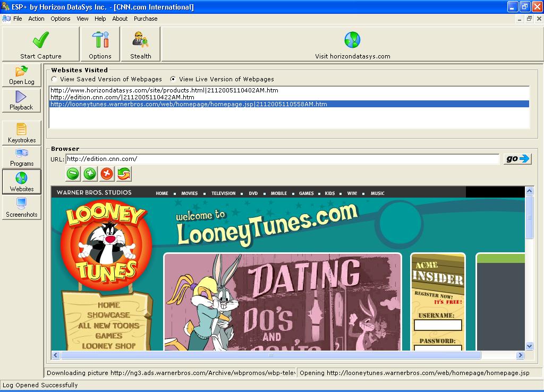Click the Log Opened Successfully status text
This screenshot has width=544, height=392.
pyautogui.click(x=40, y=385)
